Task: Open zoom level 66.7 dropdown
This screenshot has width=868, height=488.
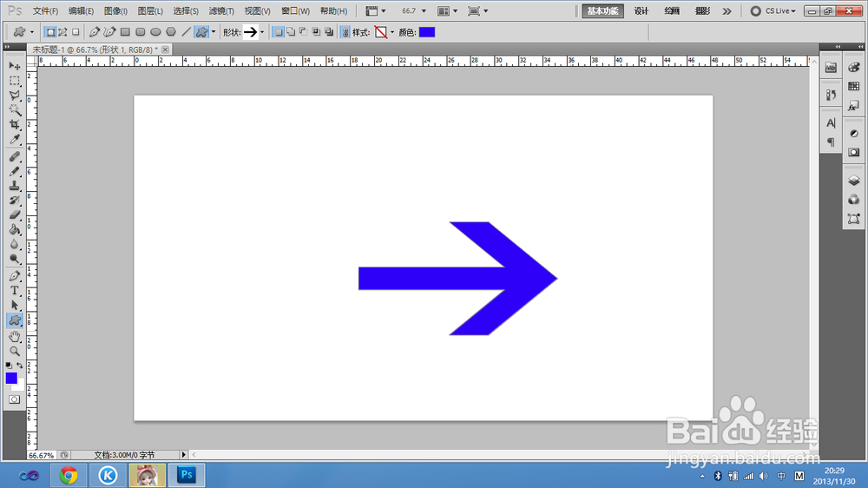Action: [424, 11]
